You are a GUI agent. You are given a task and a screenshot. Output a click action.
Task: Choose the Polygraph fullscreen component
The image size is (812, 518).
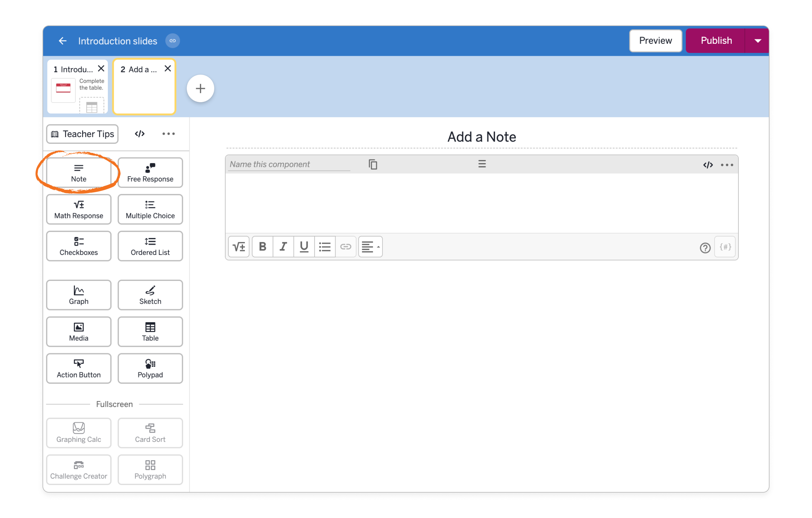(150, 470)
